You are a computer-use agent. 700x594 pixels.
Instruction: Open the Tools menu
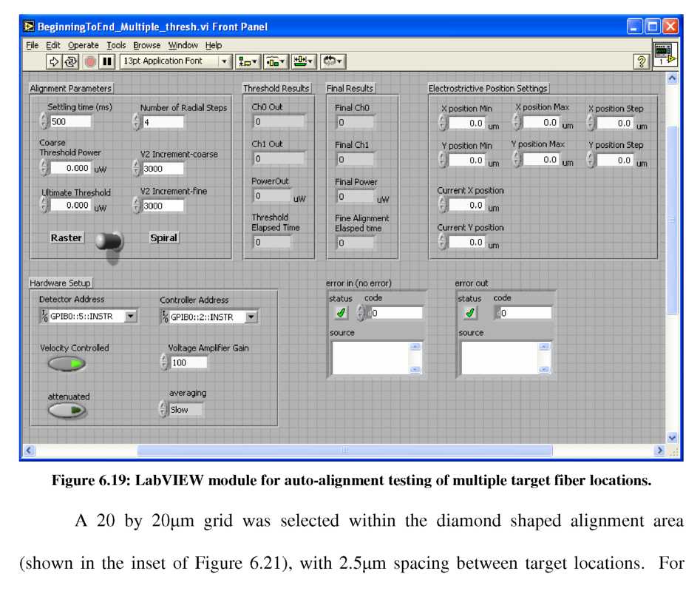coord(116,45)
